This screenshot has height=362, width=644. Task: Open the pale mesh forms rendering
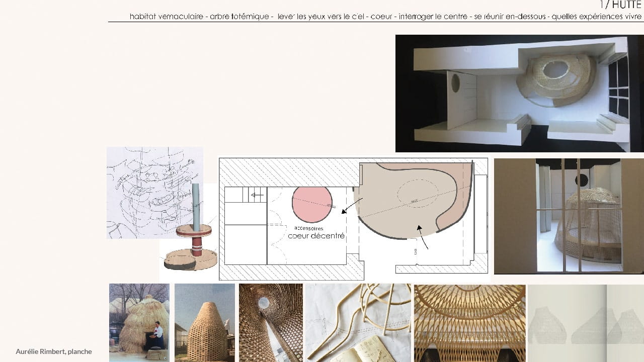click(586, 322)
